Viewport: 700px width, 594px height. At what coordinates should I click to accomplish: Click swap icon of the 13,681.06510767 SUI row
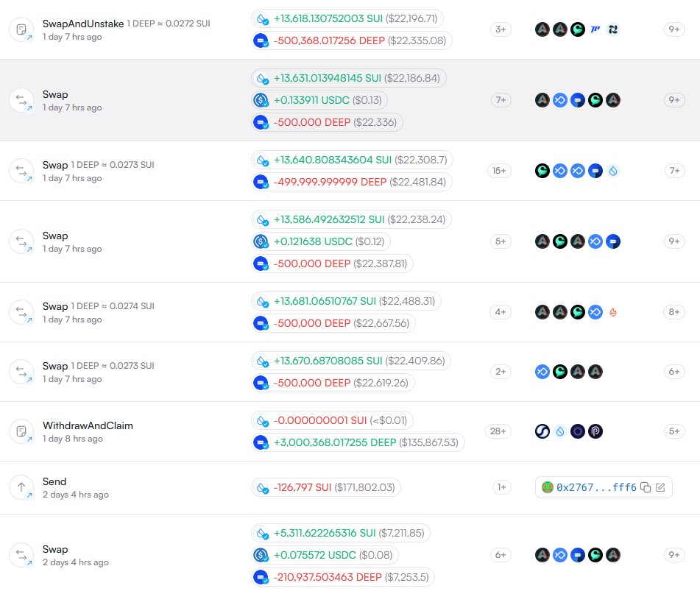tap(21, 312)
